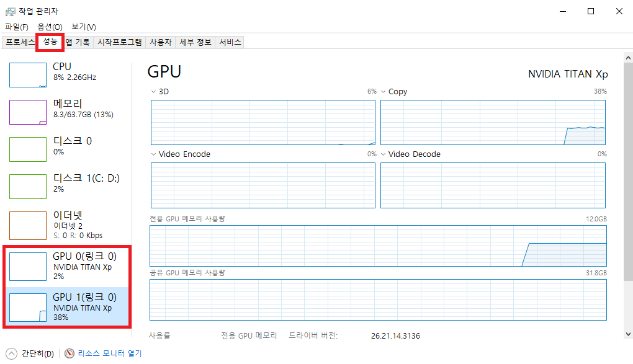
Task: Click the 전용 GPU 메모리 사용량 graph
Action: pos(378,246)
